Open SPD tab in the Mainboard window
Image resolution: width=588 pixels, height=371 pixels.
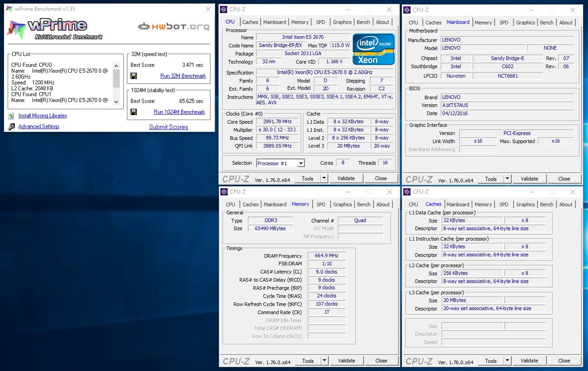click(504, 23)
